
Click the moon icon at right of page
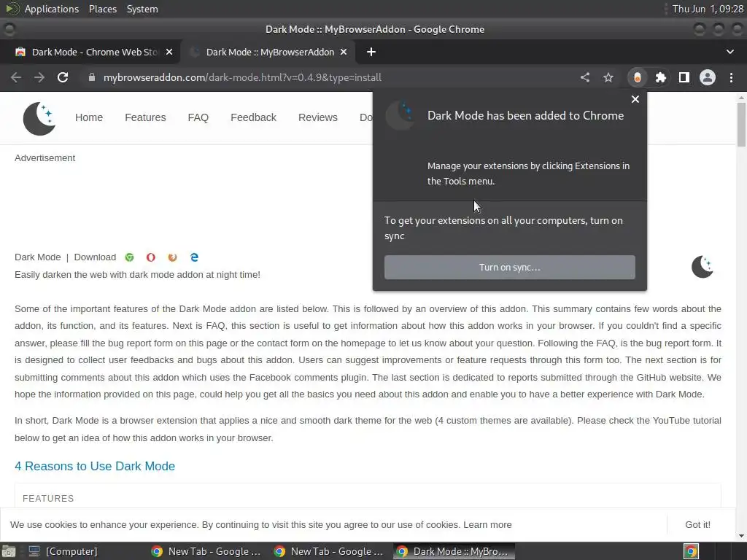point(703,267)
